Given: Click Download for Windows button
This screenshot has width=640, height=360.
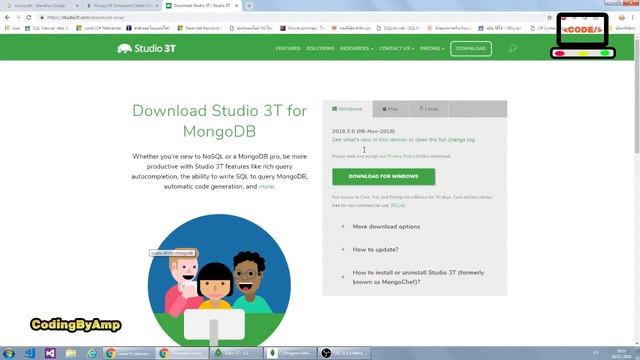Looking at the screenshot, I should coord(383,177).
